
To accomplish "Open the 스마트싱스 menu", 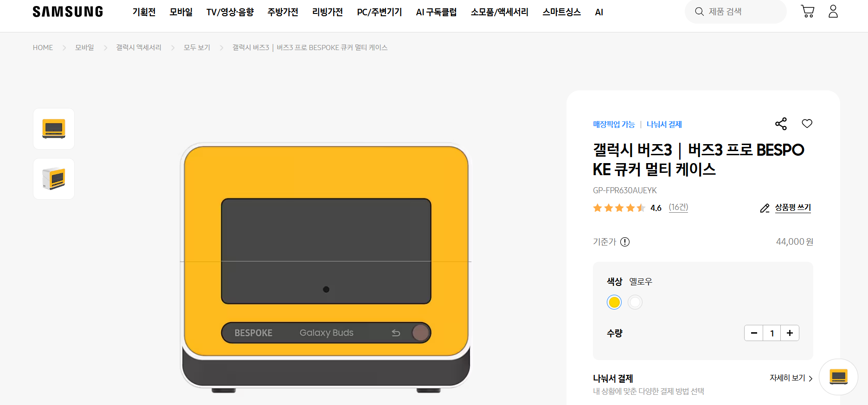I will (x=562, y=12).
